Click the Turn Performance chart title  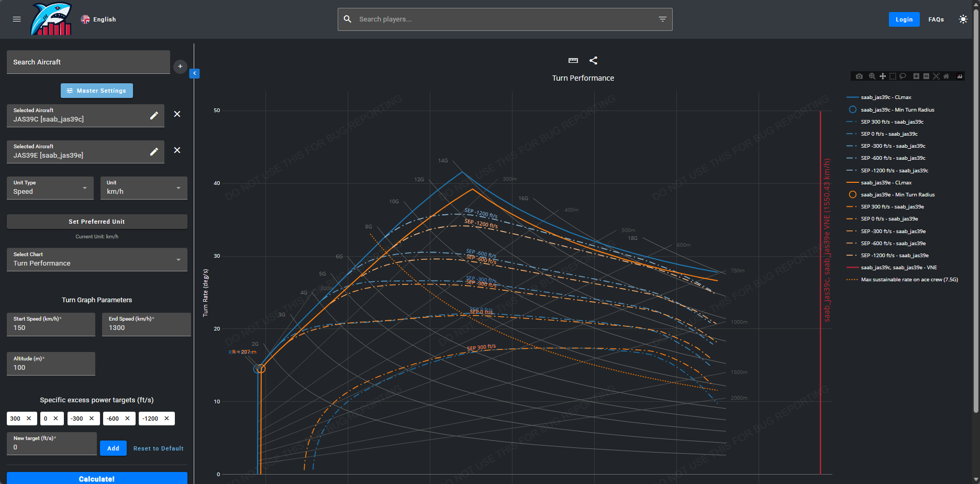[583, 78]
